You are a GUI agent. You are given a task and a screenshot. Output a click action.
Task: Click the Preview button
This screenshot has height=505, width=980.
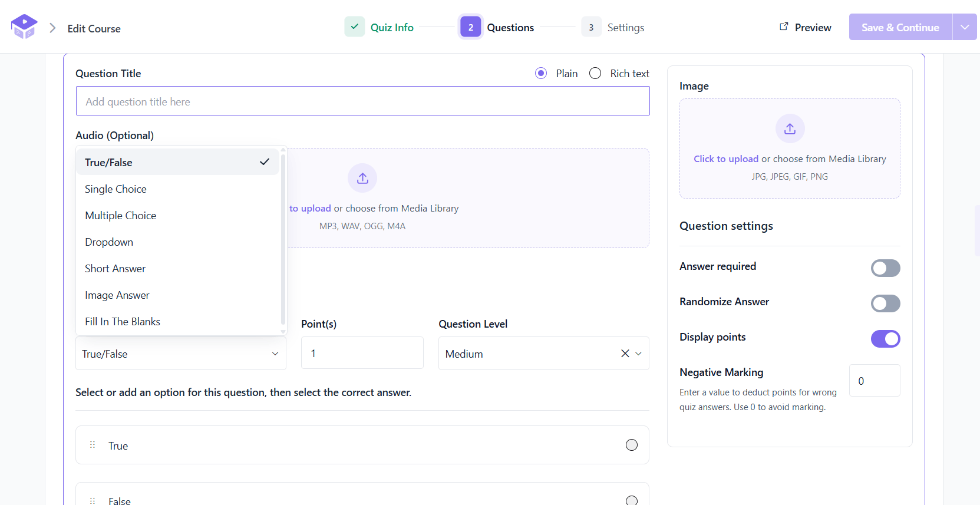[806, 27]
